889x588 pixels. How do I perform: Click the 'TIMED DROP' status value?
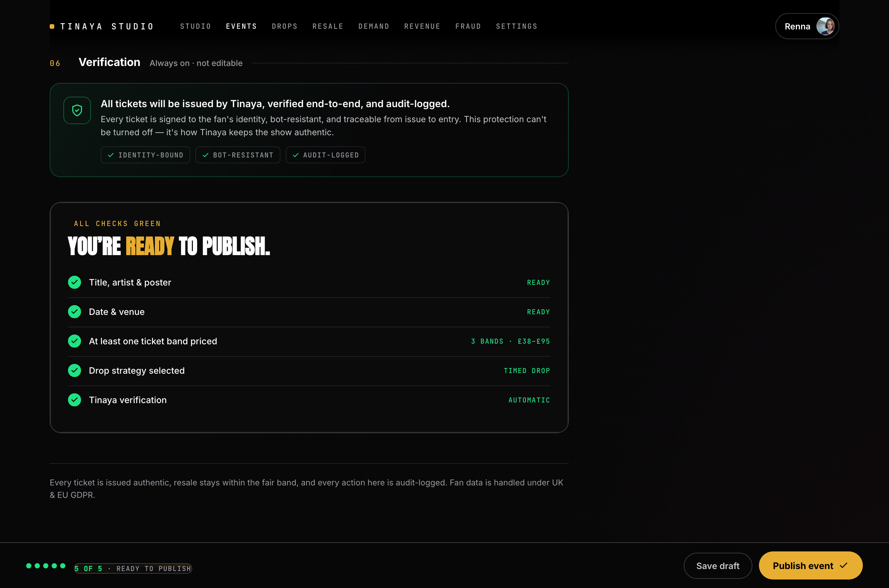[527, 370]
